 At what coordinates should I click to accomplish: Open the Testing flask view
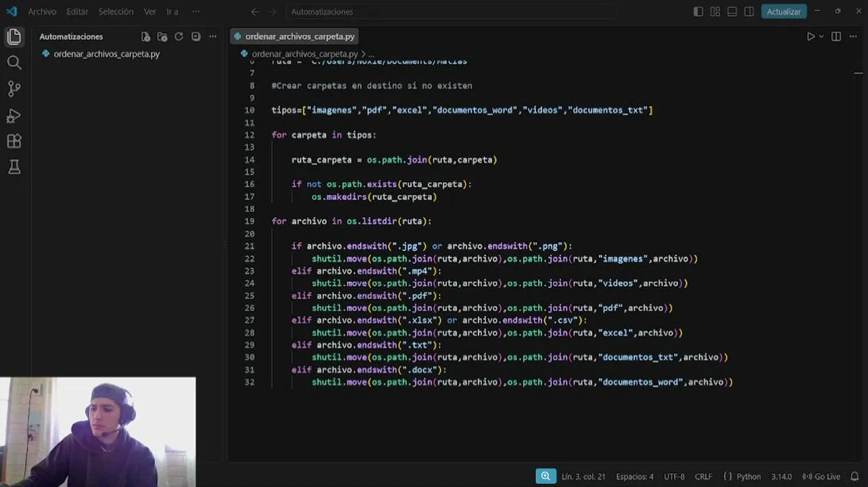click(14, 167)
